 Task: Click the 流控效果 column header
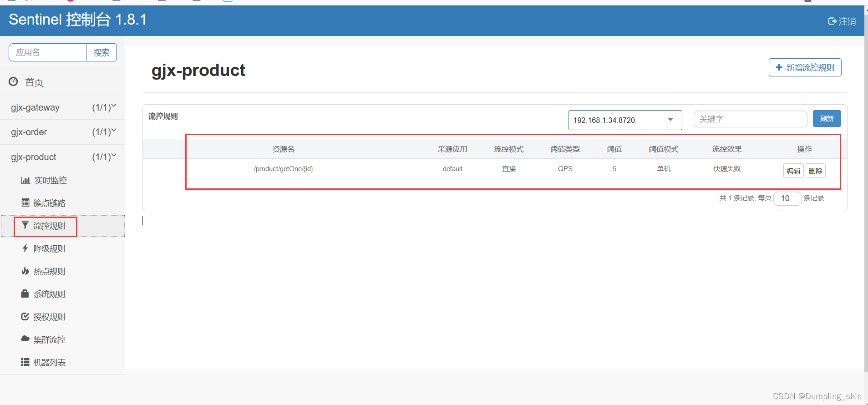727,149
